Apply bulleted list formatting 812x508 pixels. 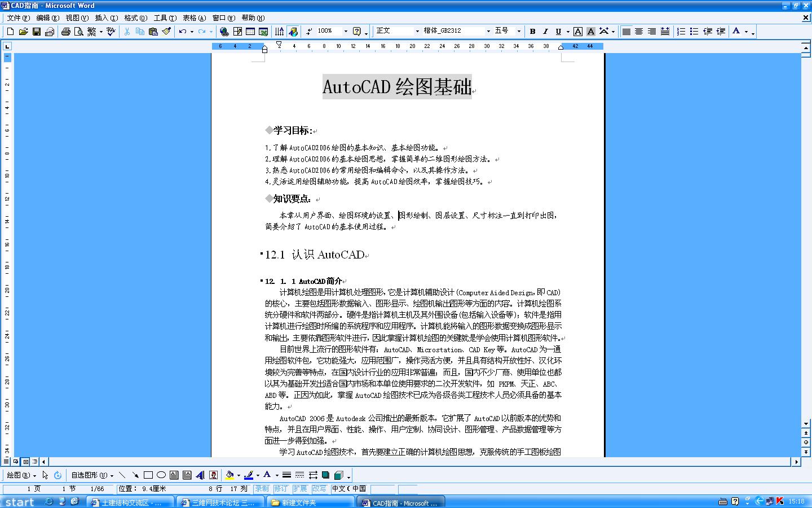694,32
